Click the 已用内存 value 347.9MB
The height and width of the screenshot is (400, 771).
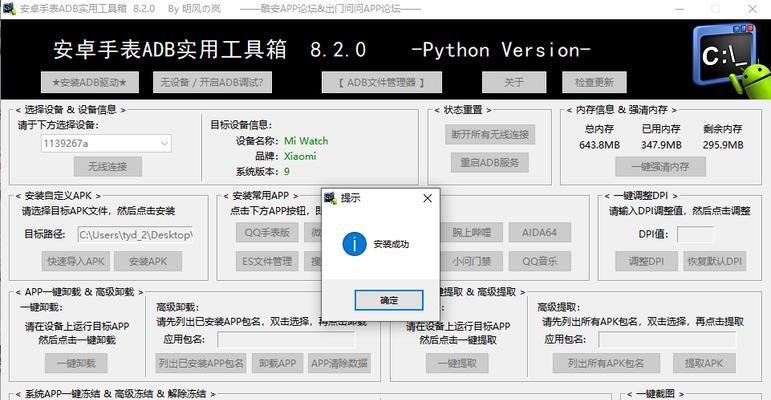pos(661,145)
